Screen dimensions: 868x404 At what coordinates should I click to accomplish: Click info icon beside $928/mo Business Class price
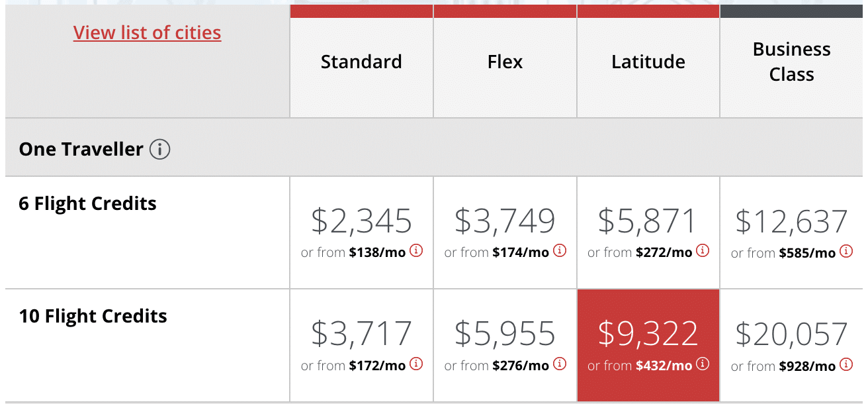[846, 364]
